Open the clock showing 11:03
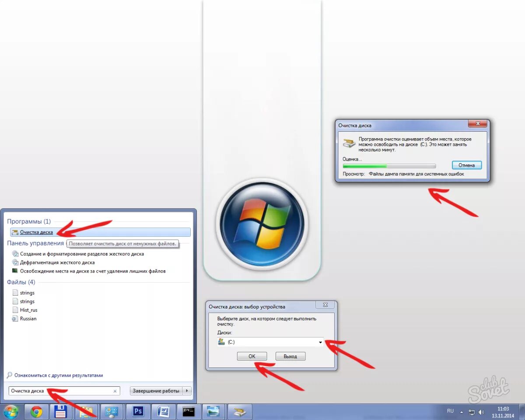Screen dimensions: 525x420 504,412
